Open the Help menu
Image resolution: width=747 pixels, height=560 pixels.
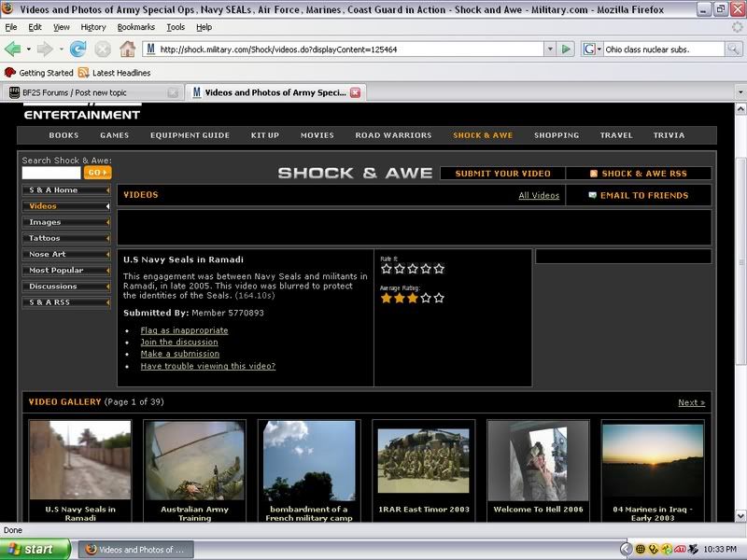pyautogui.click(x=204, y=27)
